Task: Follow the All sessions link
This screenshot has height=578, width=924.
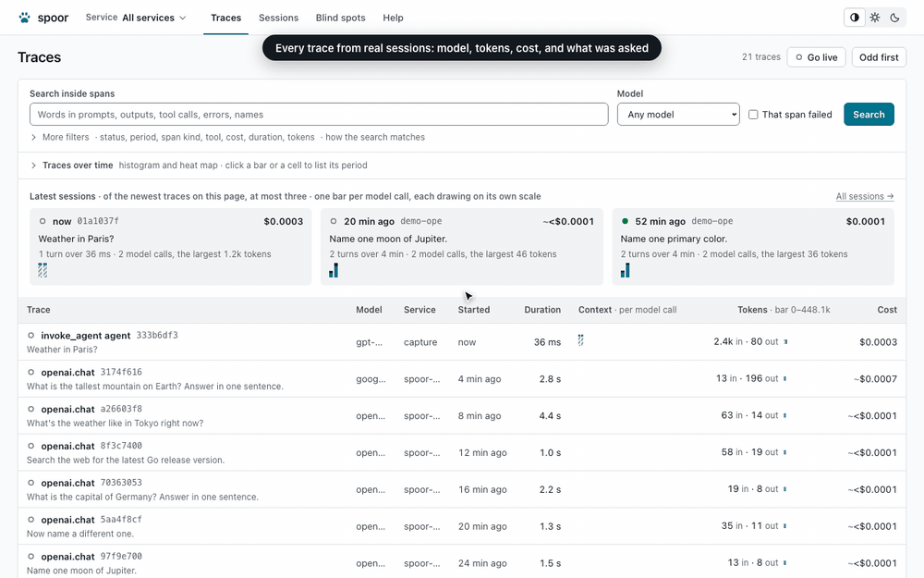Action: click(x=865, y=196)
